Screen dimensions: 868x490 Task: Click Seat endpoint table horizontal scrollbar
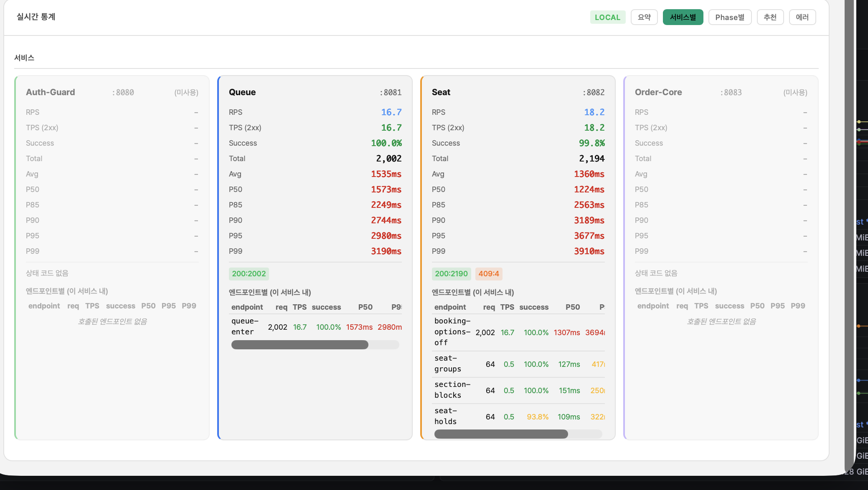501,434
